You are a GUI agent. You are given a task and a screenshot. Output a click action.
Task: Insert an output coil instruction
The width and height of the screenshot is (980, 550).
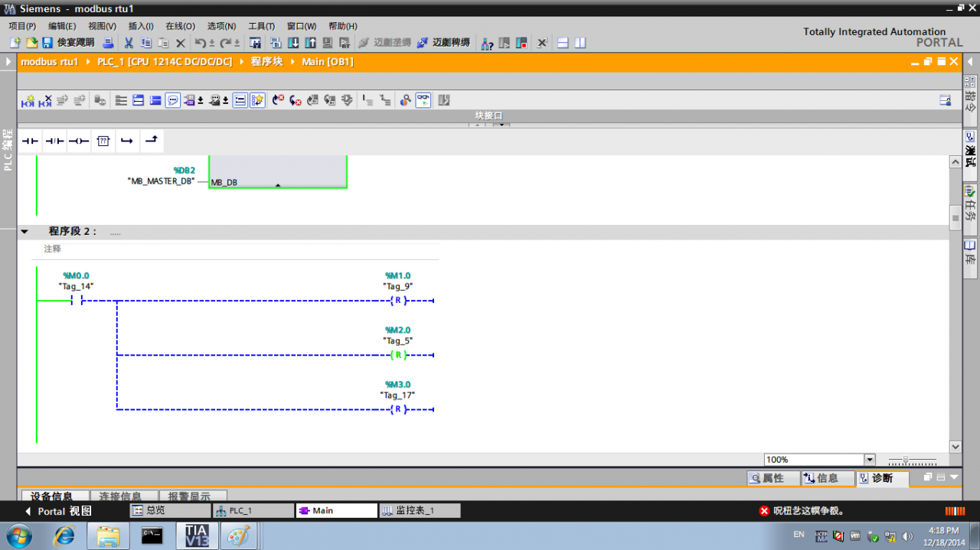coord(79,141)
